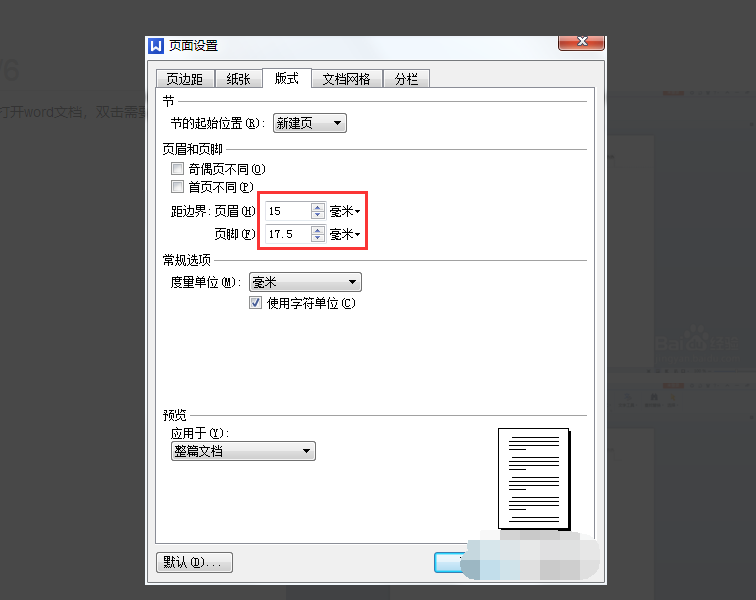Close the 页面设置 dialog
The height and width of the screenshot is (600, 756).
(x=581, y=42)
